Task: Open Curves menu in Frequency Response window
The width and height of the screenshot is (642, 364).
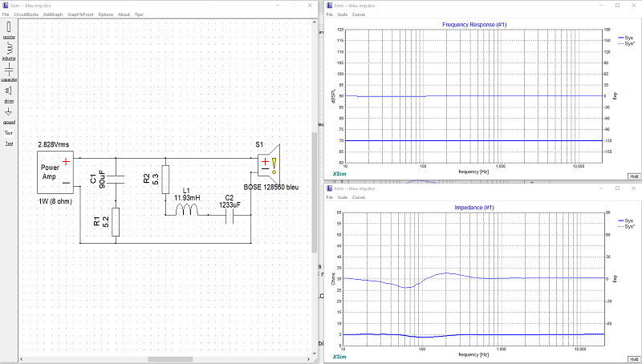Action: pos(359,14)
